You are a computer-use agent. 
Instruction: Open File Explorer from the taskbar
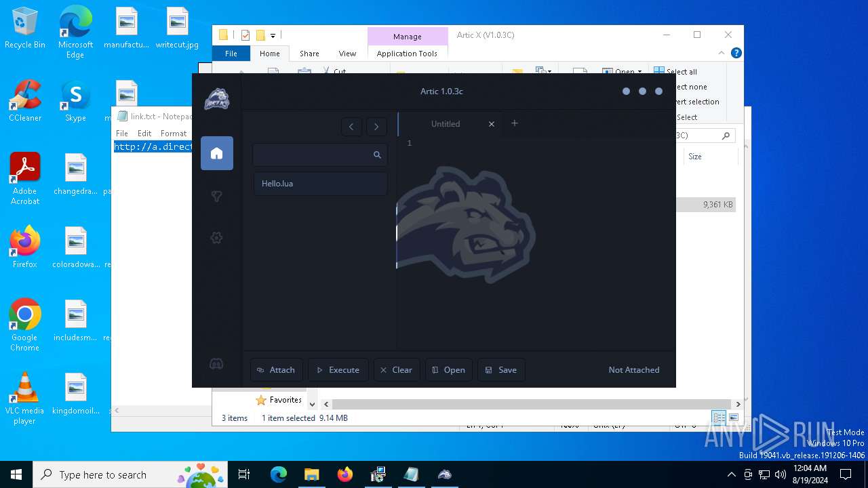pos(311,474)
